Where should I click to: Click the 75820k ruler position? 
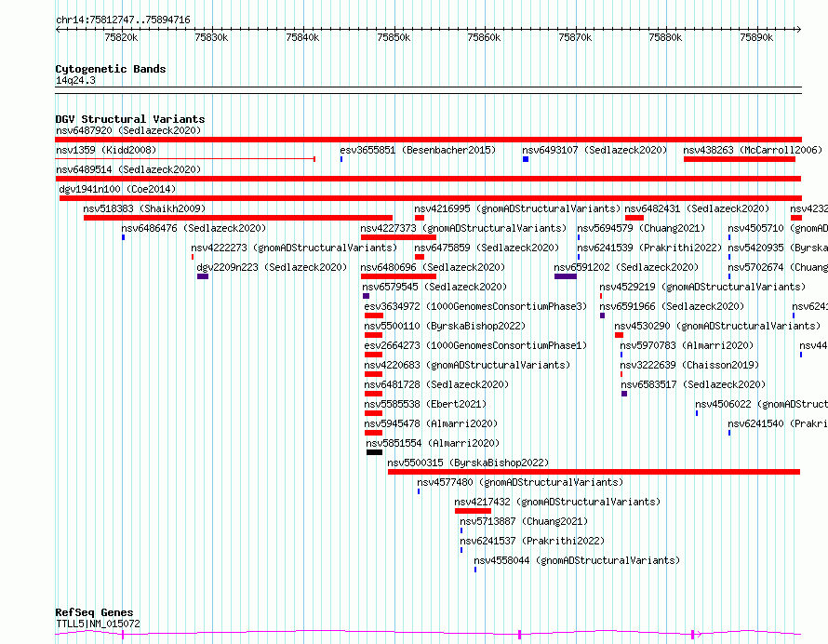pyautogui.click(x=122, y=37)
